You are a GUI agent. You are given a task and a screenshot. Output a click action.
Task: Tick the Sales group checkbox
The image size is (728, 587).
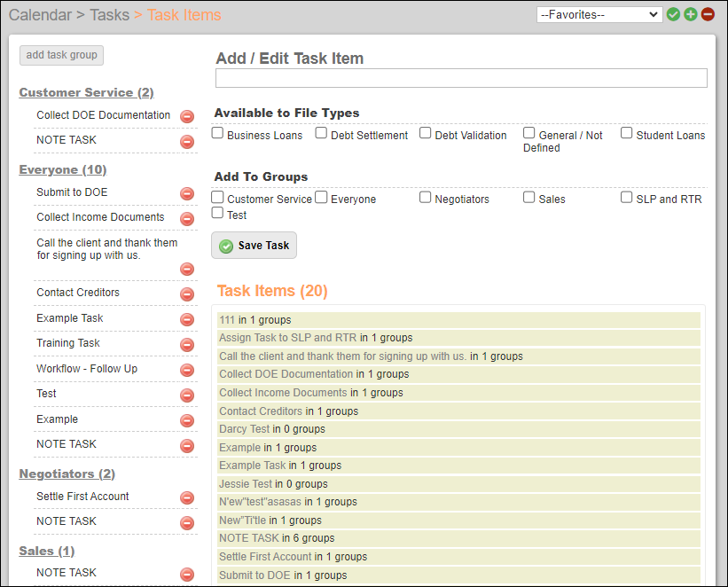[528, 197]
